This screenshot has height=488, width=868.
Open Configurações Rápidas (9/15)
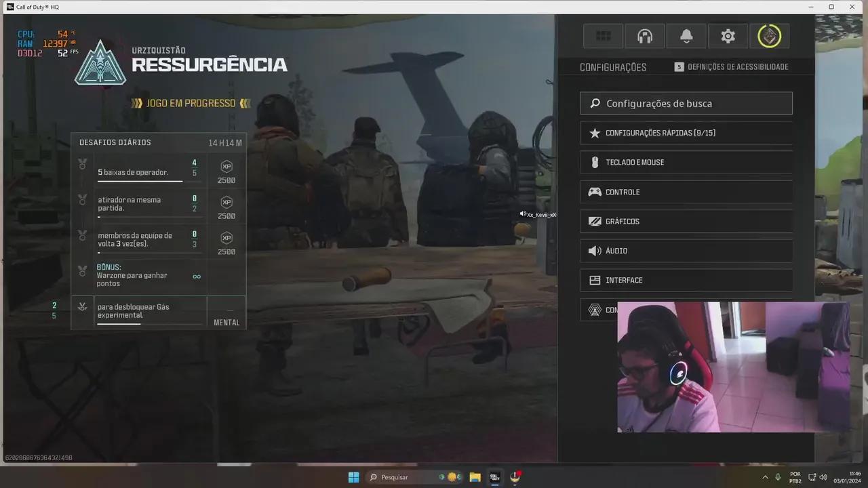pyautogui.click(x=686, y=133)
